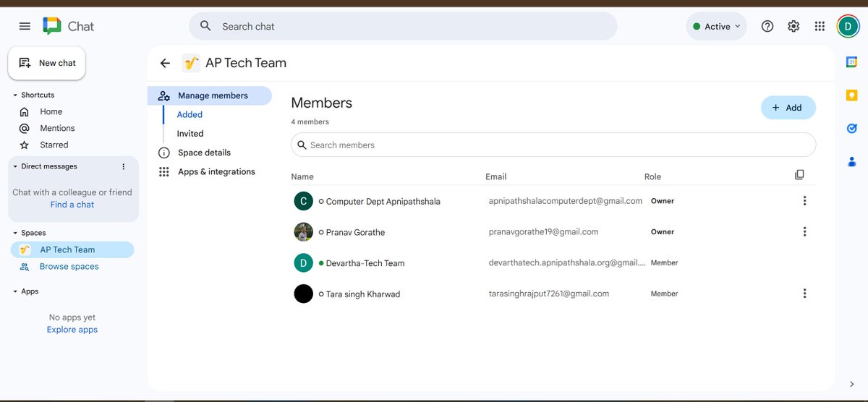
Task: Open Starred shortcut
Action: click(54, 145)
